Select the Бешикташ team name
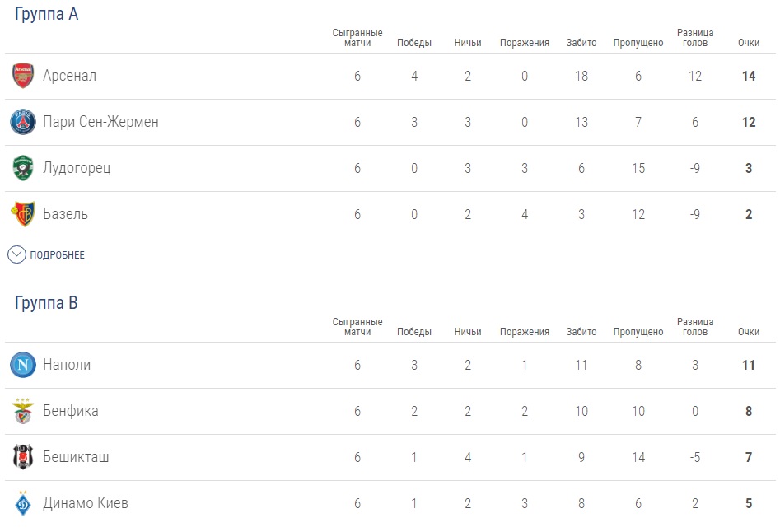780x532 pixels. (76, 457)
